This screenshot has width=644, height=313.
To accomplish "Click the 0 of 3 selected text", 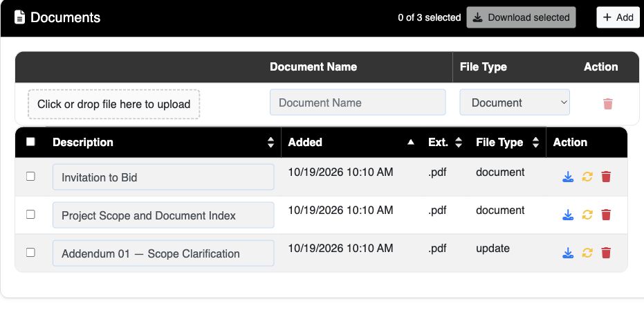I will [429, 18].
